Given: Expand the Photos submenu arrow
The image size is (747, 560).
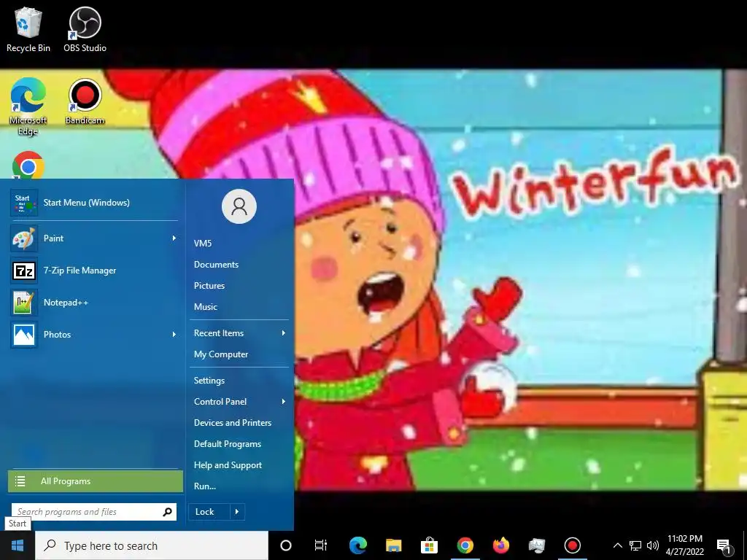Looking at the screenshot, I should click(174, 334).
